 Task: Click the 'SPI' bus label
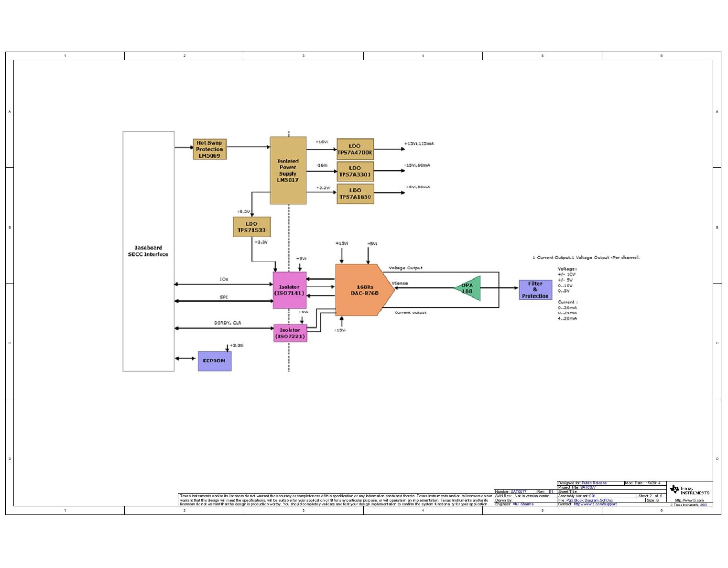224,297
